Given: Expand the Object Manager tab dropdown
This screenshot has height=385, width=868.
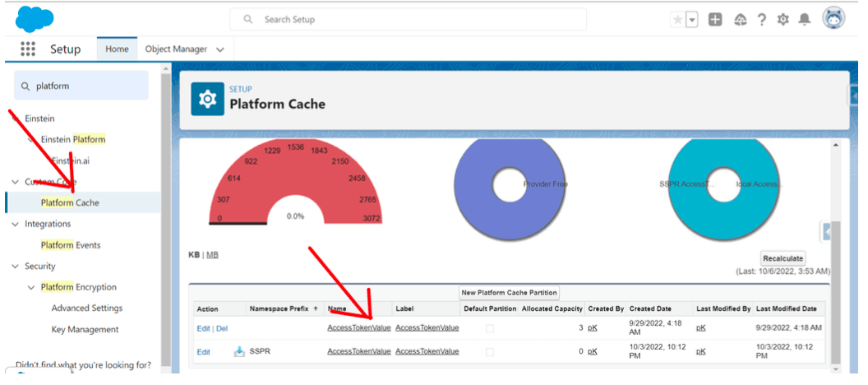Looking at the screenshot, I should pyautogui.click(x=219, y=49).
